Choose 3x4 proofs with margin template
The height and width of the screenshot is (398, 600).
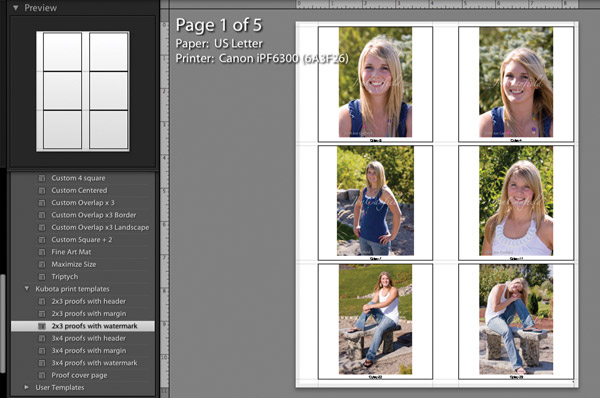click(89, 351)
